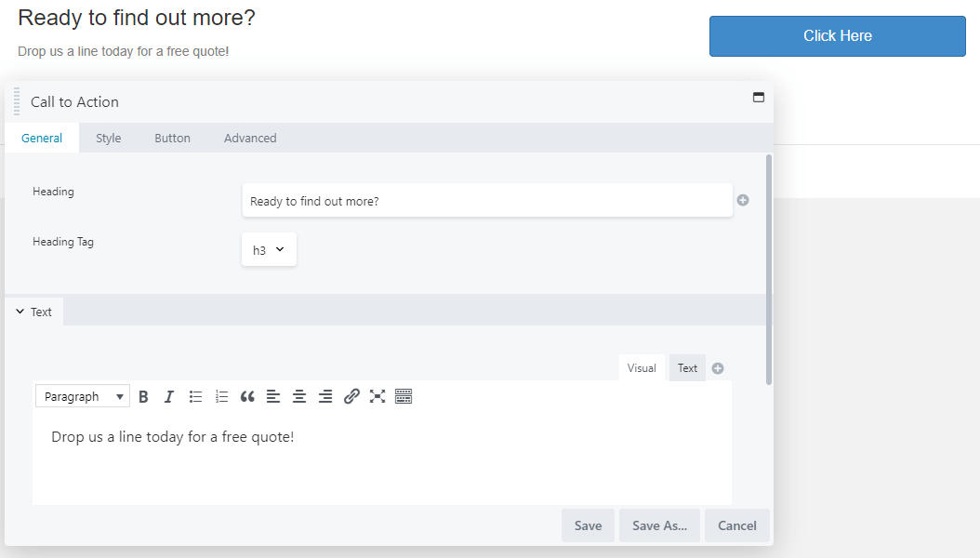This screenshot has height=558, width=980.
Task: Toggle the extended editor toolbar
Action: (x=403, y=396)
